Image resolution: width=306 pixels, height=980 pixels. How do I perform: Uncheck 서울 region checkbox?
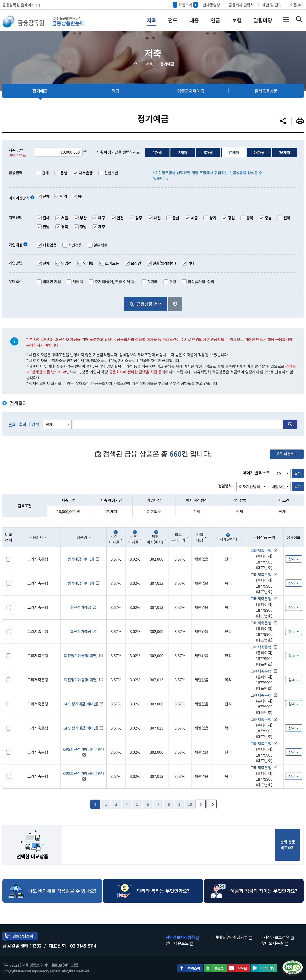click(58, 218)
